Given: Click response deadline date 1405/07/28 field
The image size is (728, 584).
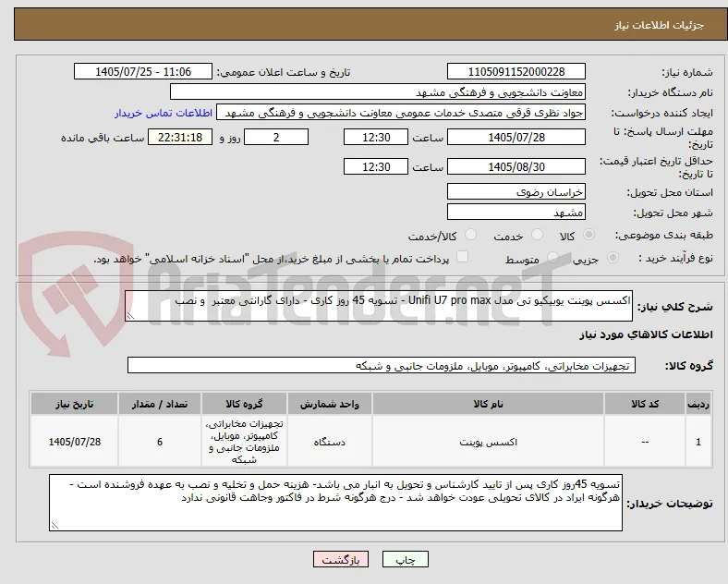Looking at the screenshot, I should [516, 138].
